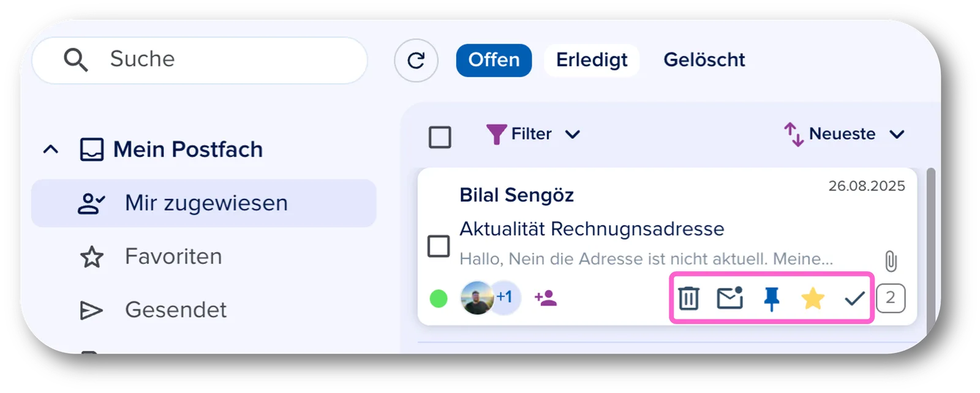The width and height of the screenshot is (980, 393).
Task: Open the Filter dropdown
Action: (533, 134)
